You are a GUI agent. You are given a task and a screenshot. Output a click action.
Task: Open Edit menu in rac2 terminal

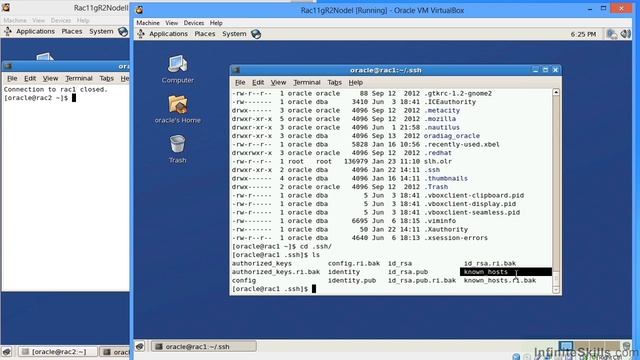point(30,78)
